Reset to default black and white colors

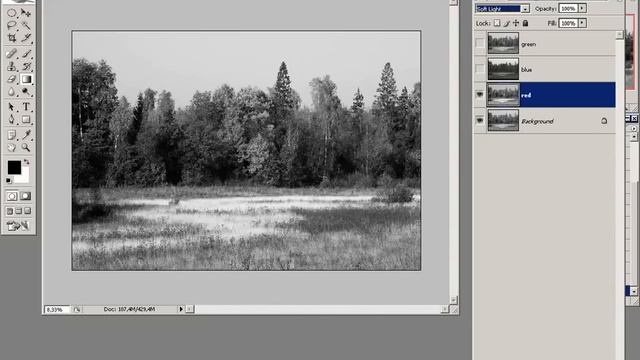(9, 180)
